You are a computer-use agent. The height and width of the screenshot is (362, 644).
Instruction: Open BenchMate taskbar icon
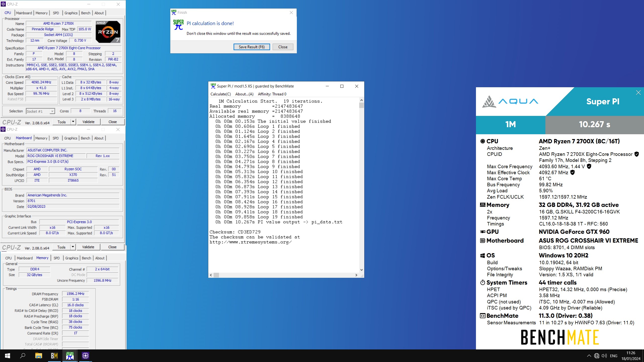click(54, 356)
